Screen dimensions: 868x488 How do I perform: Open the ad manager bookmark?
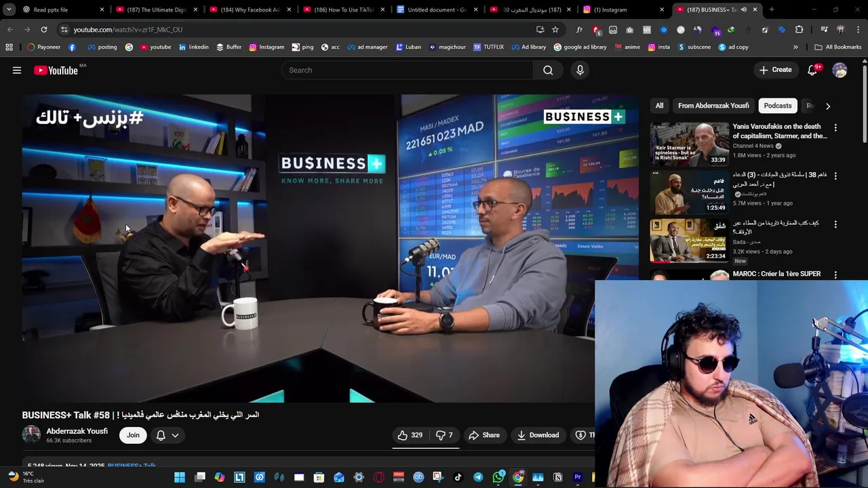367,47
